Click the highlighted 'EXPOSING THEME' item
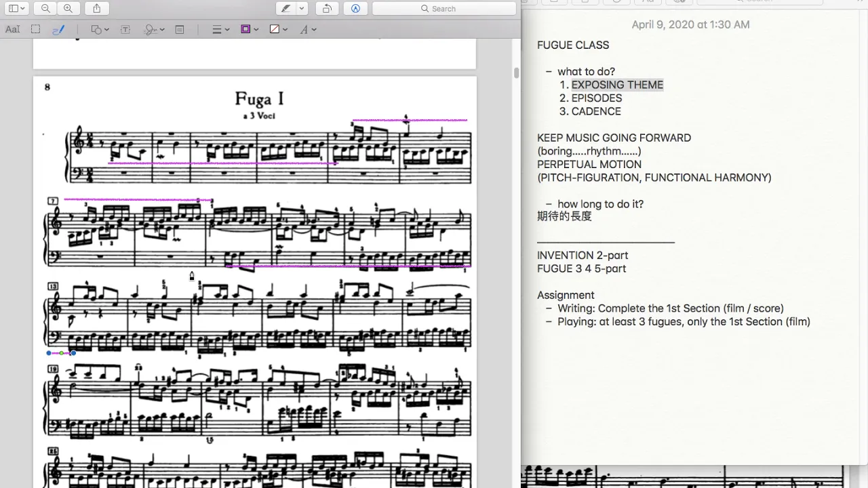Image resolution: width=868 pixels, height=488 pixels. (x=617, y=85)
